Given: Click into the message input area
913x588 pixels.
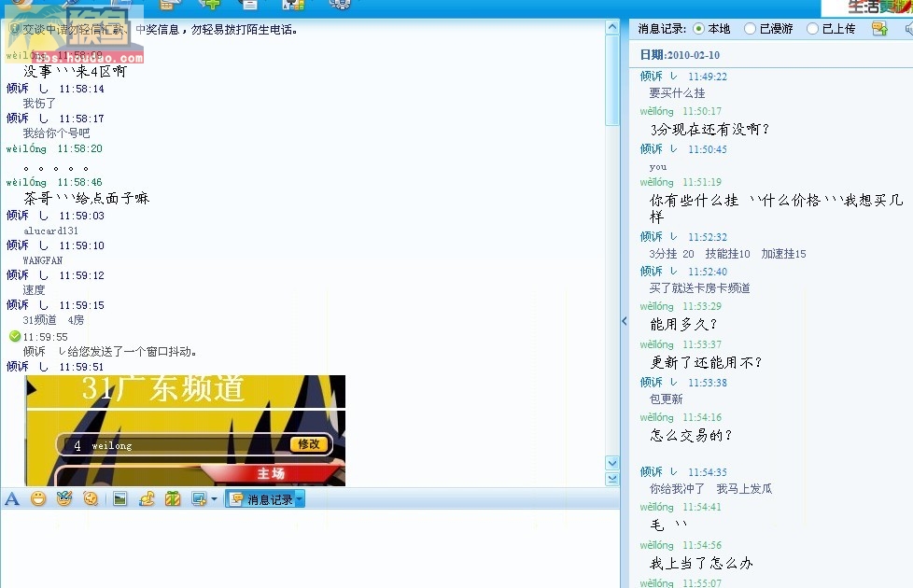Looking at the screenshot, I should 310,549.
